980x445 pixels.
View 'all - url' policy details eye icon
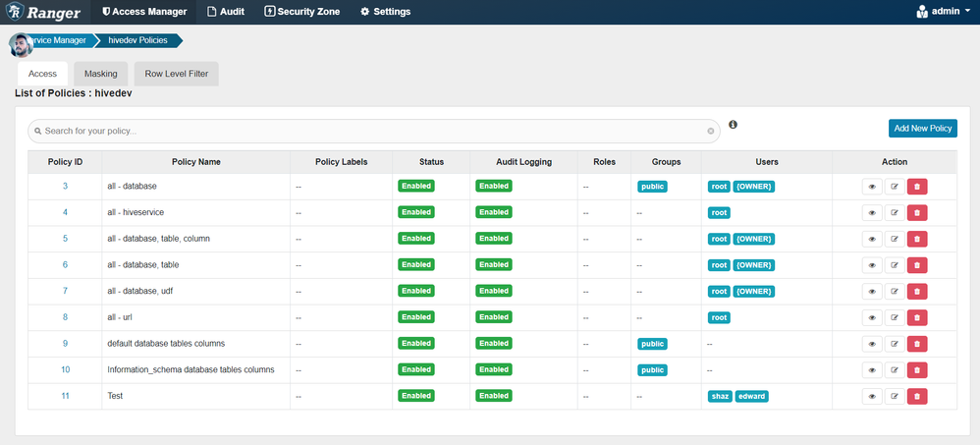tap(872, 317)
